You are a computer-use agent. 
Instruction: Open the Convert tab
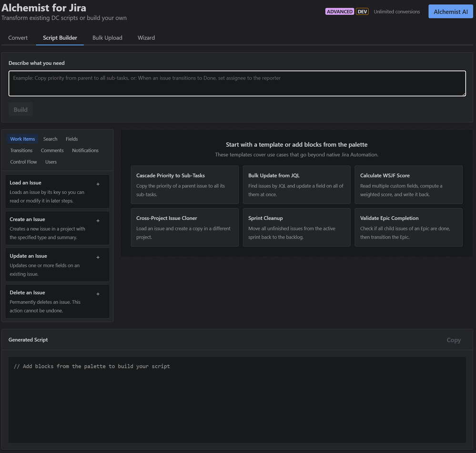[x=18, y=38]
